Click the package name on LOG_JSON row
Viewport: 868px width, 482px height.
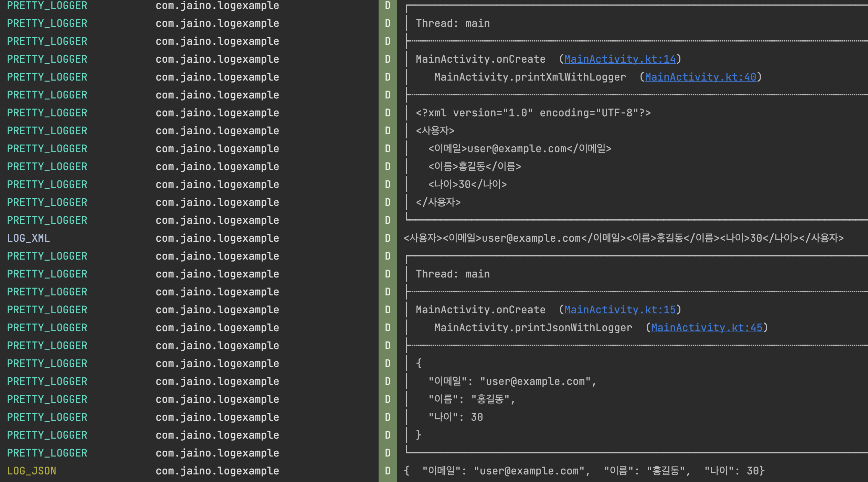[x=217, y=471]
